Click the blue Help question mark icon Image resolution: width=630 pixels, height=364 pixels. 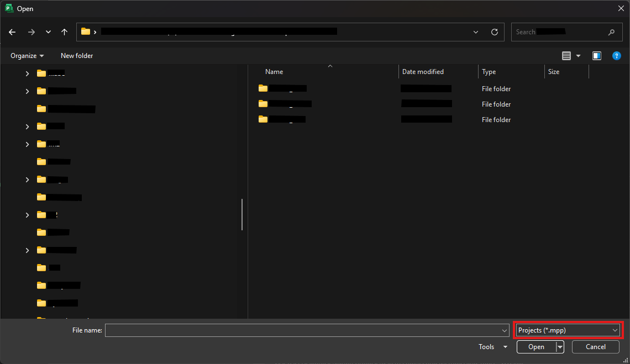(x=617, y=55)
